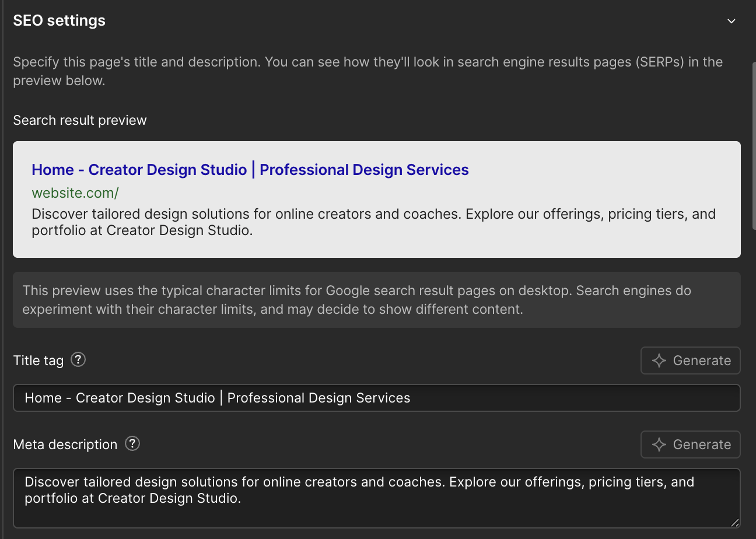Open the Title tag help question-mark icon
This screenshot has height=539, width=756.
click(x=78, y=360)
